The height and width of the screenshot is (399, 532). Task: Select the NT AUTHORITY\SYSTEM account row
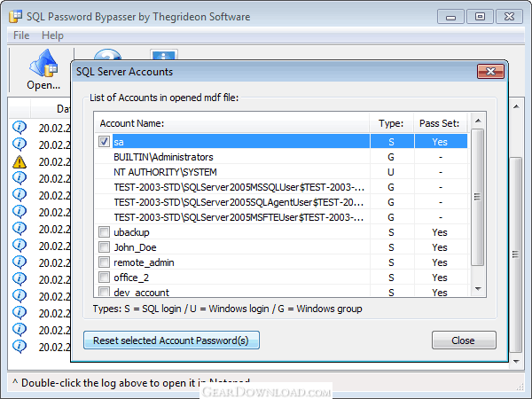281,172
